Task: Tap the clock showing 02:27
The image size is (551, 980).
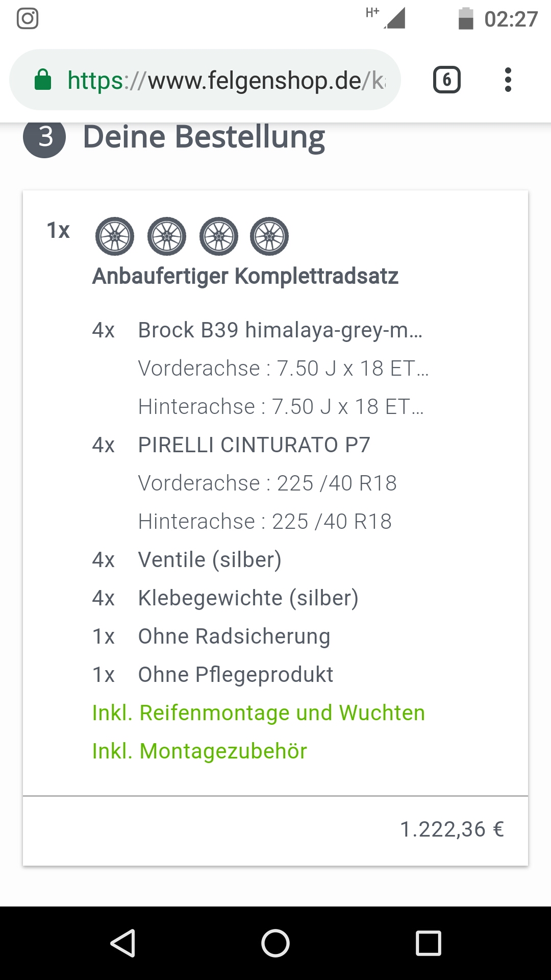Action: tap(511, 19)
